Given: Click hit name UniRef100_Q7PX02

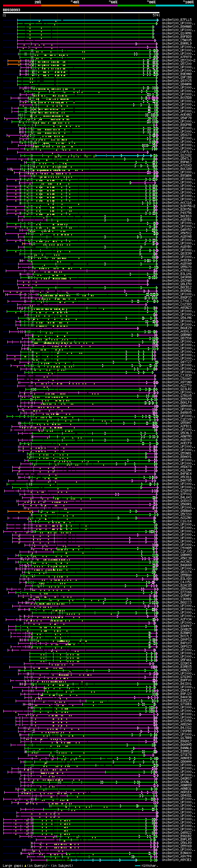Looking at the screenshot, I should pyautogui.click(x=177, y=494).
